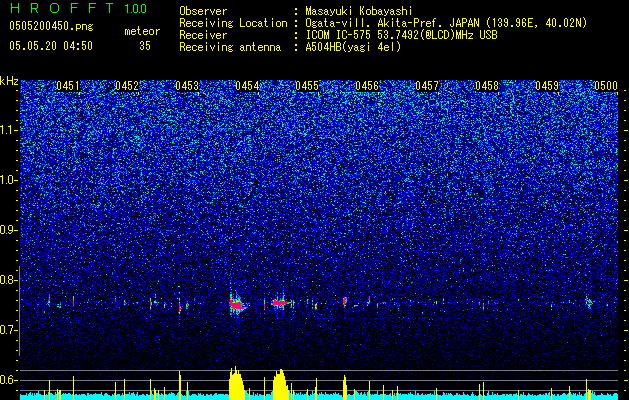Click the large red meteor echo below 0454
The height and width of the screenshot is (400, 629).
[237, 305]
